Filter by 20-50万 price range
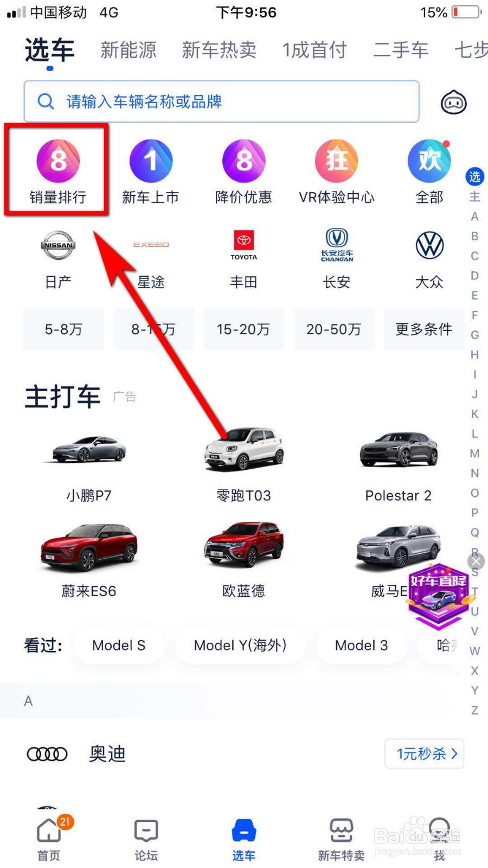The image size is (488, 868). (x=333, y=329)
